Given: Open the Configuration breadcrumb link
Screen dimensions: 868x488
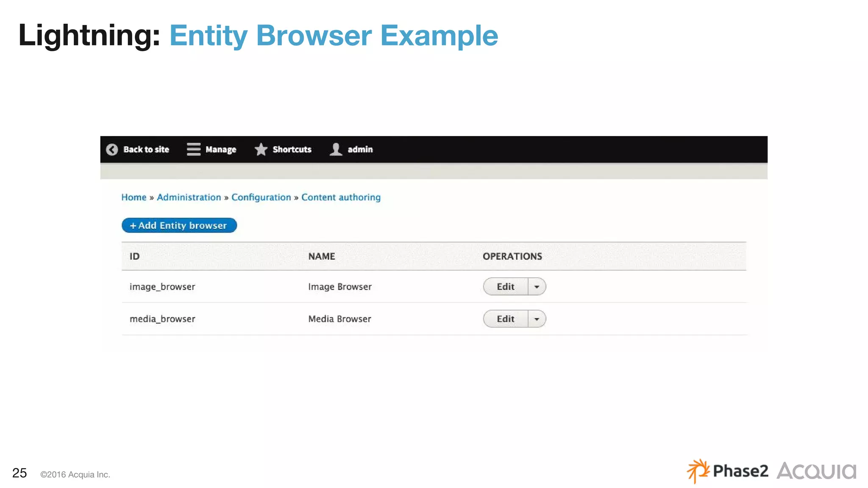Looking at the screenshot, I should [x=261, y=197].
